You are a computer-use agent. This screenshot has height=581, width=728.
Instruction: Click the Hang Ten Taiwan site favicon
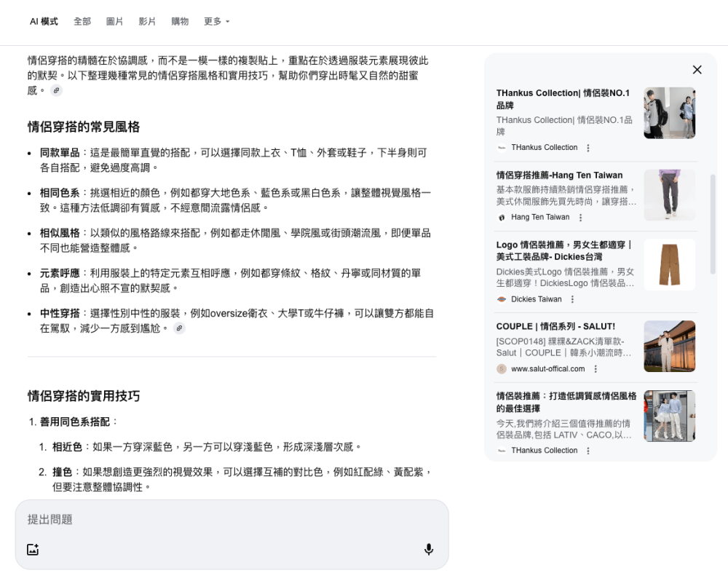click(x=501, y=217)
